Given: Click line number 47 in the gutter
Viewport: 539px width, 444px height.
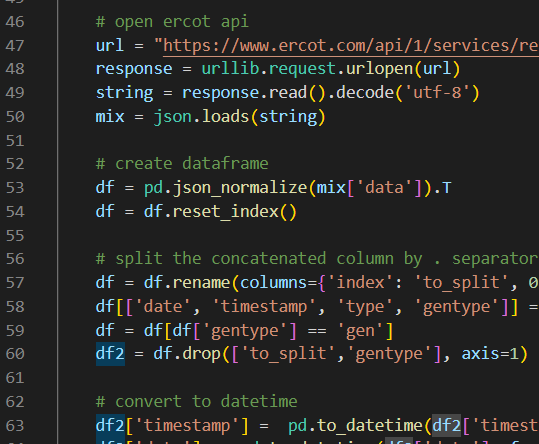Looking at the screenshot, I should click(x=15, y=46).
